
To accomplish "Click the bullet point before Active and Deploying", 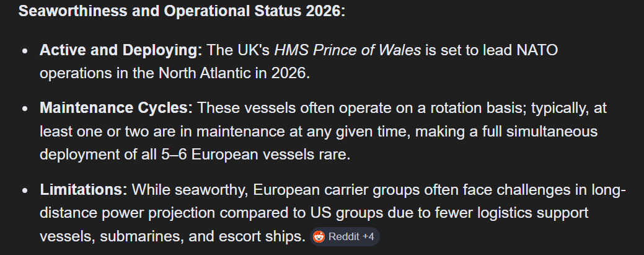I will (25, 51).
